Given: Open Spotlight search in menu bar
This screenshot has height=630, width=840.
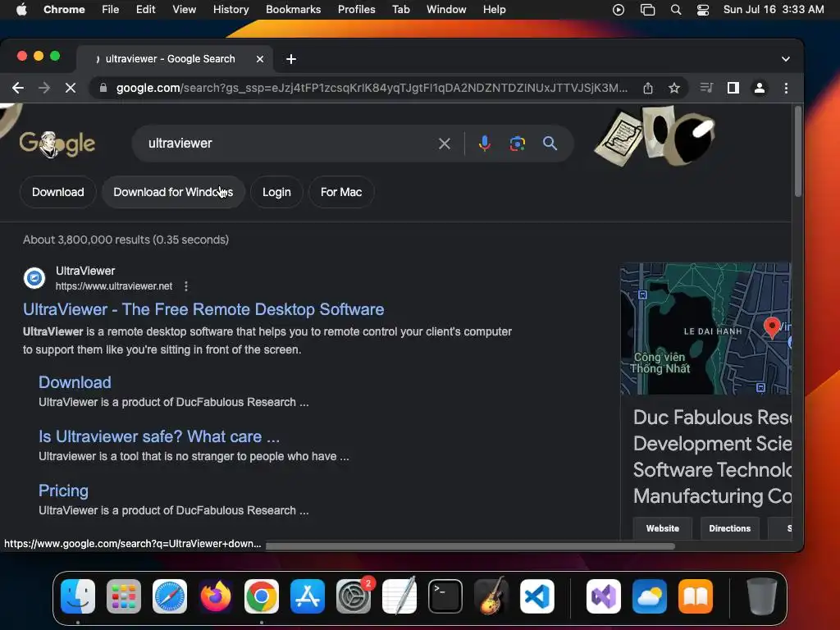Looking at the screenshot, I should (x=676, y=10).
